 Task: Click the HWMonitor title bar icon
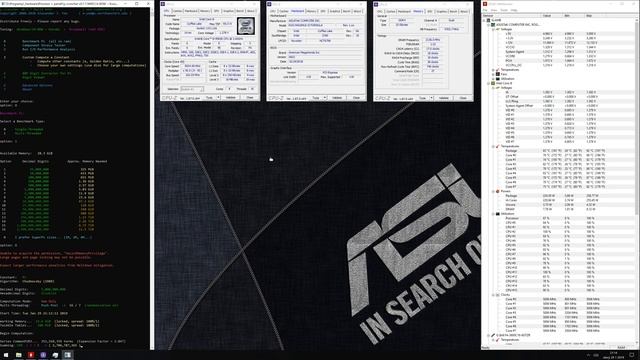(485, 4)
